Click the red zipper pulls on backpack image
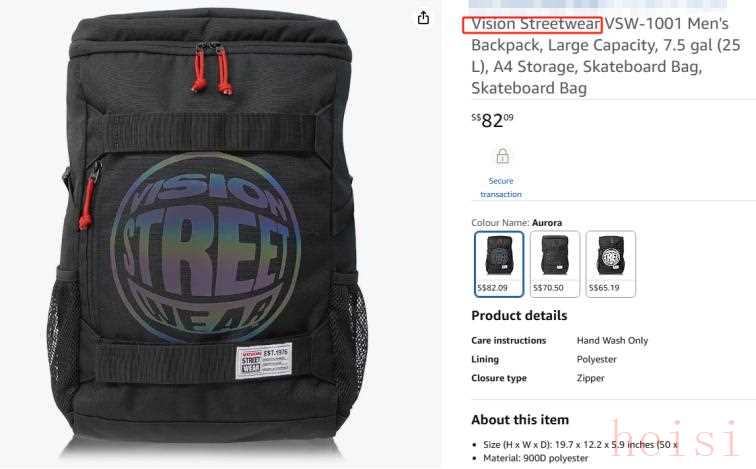The image size is (756, 469). [212, 71]
